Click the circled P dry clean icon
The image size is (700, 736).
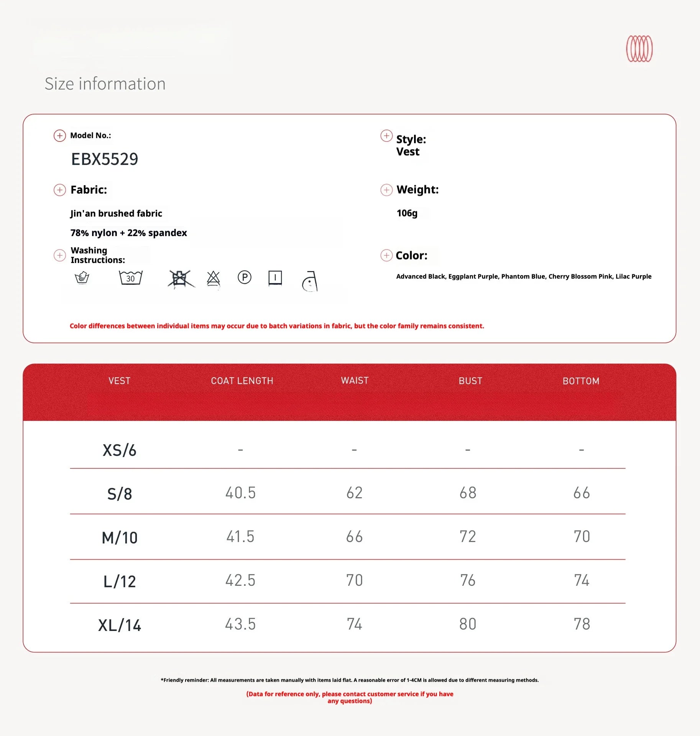pyautogui.click(x=244, y=277)
